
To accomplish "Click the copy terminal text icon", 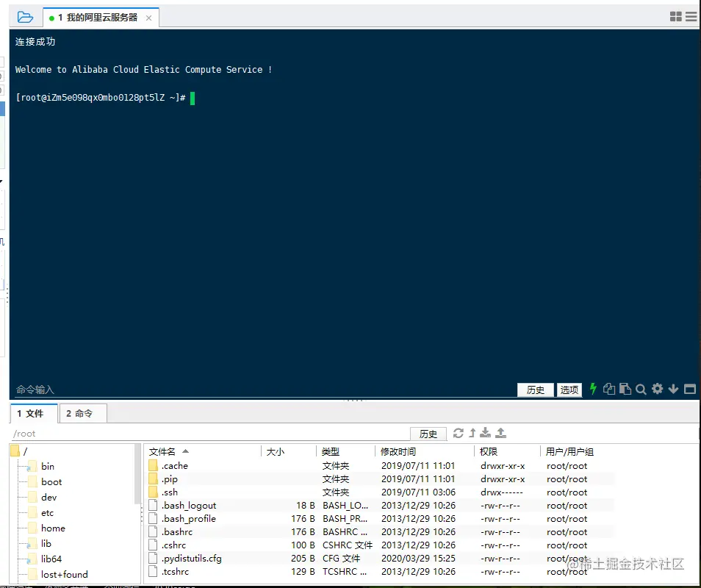I will click(608, 389).
